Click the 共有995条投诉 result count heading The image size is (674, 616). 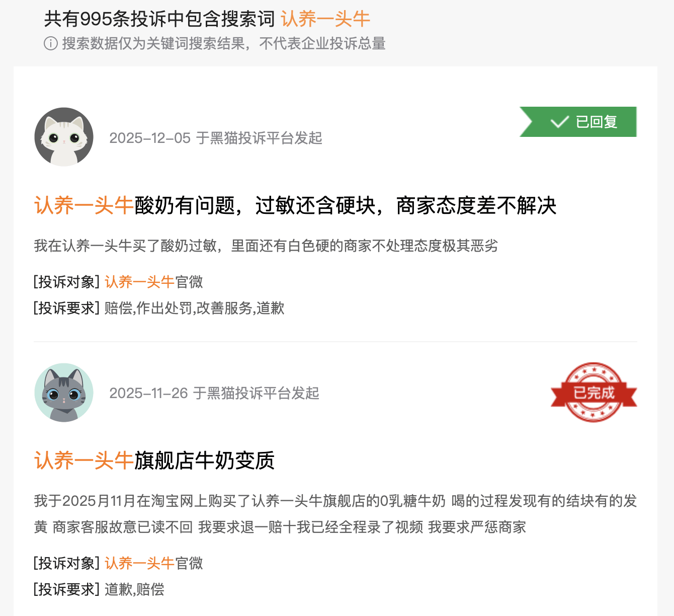(x=159, y=19)
